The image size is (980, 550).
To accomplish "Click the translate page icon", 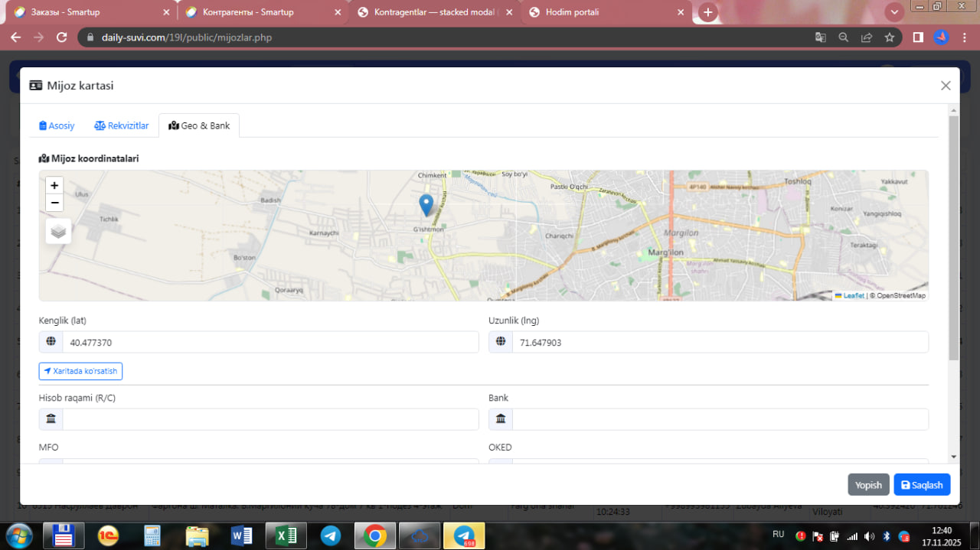I will coord(820,37).
